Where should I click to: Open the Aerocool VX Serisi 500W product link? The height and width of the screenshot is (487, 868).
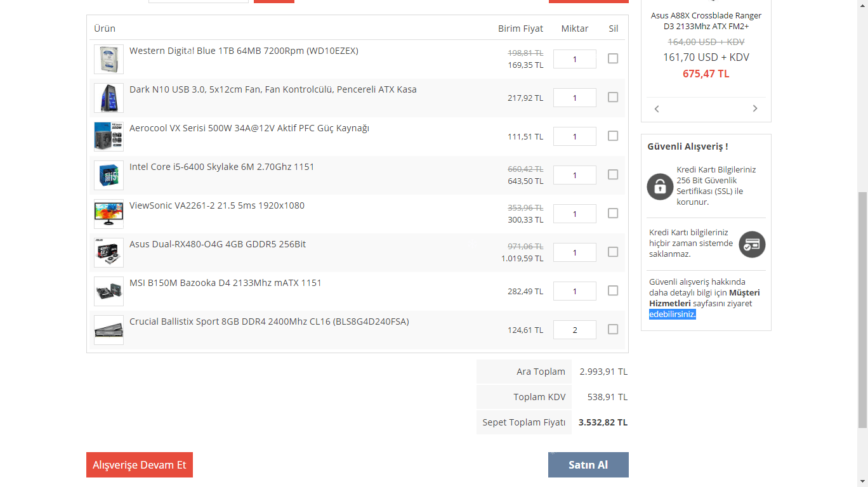249,128
